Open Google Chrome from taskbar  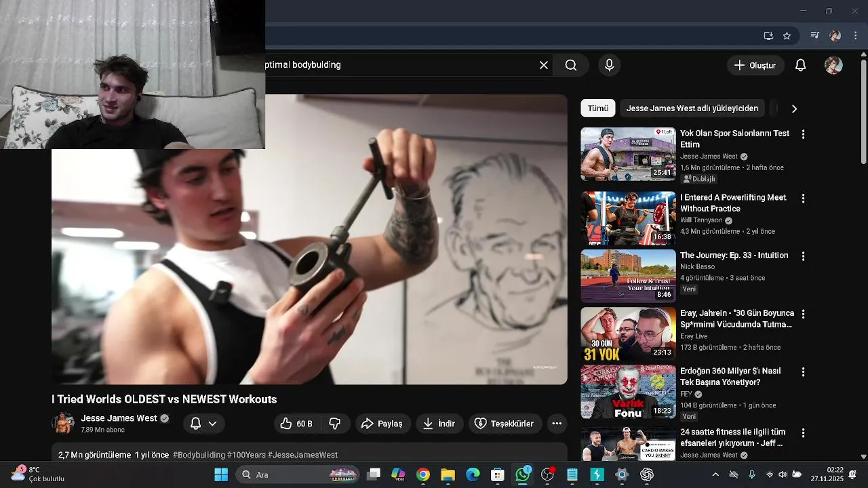[423, 474]
